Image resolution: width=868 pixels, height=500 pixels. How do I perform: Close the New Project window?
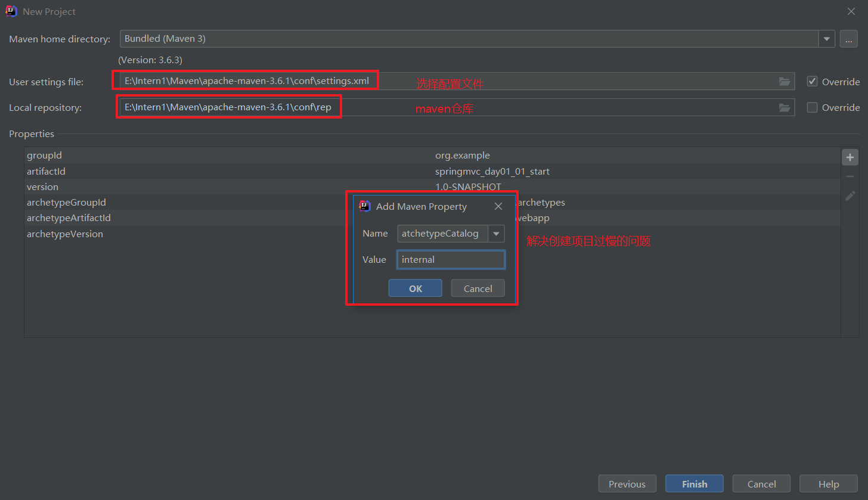(851, 11)
